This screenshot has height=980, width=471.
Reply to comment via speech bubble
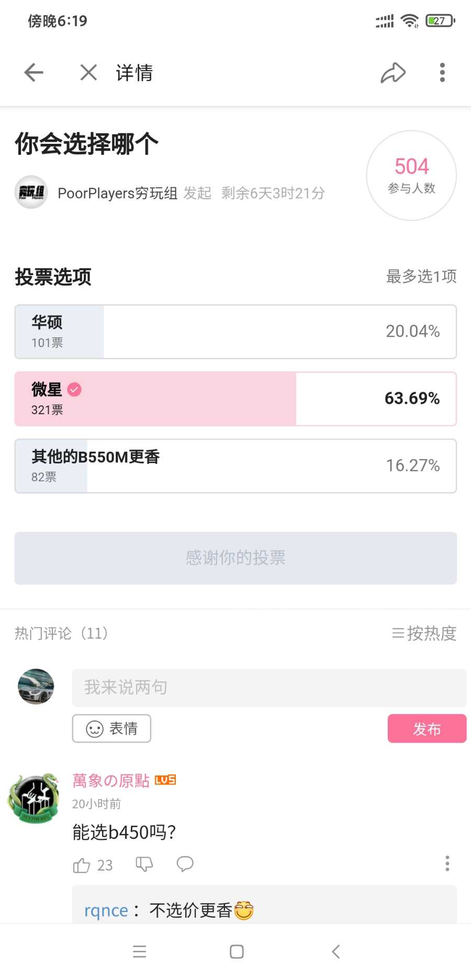tap(185, 864)
